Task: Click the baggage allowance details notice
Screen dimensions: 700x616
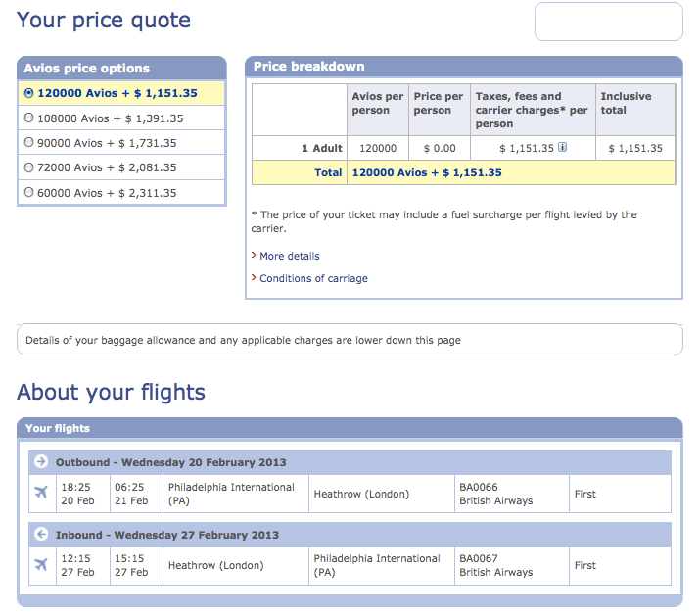Action: point(350,340)
